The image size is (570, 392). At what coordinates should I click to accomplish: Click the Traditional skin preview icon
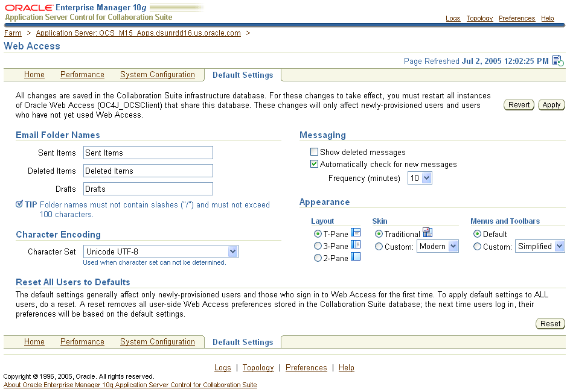click(x=427, y=233)
